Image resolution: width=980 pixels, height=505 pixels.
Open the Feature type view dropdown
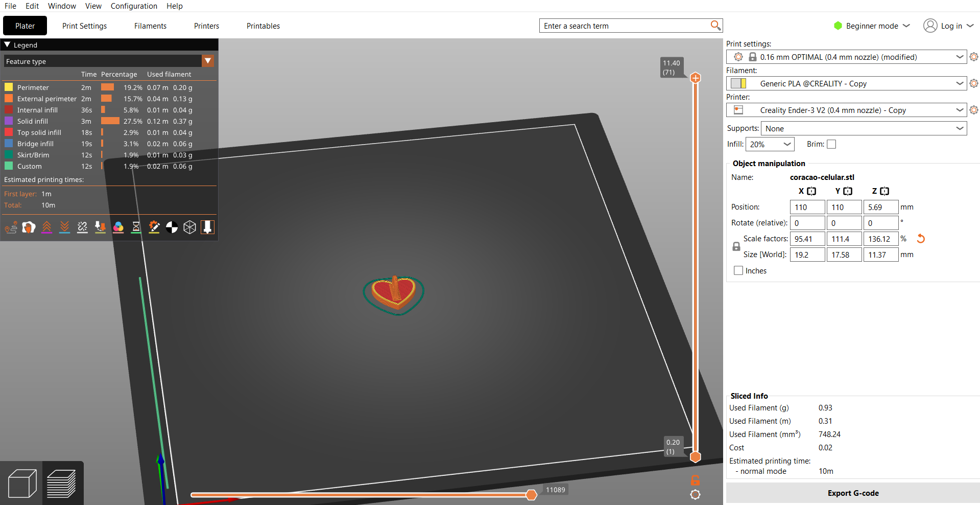pyautogui.click(x=208, y=61)
